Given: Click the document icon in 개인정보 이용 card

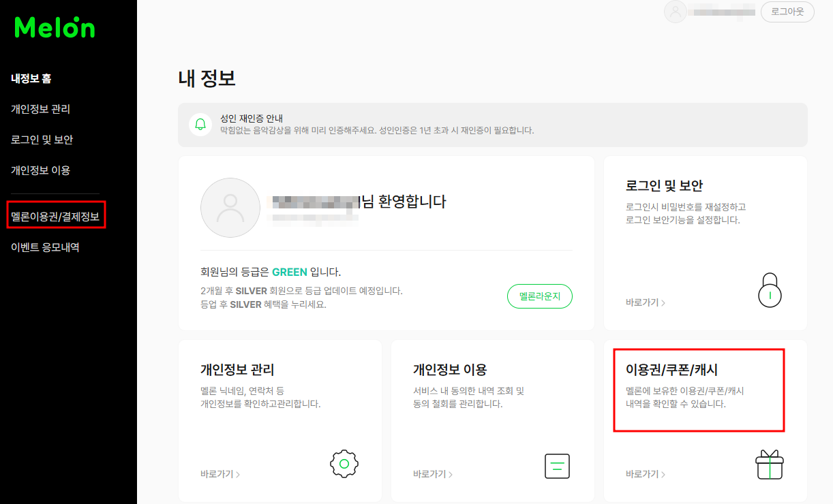Looking at the screenshot, I should (x=557, y=466).
